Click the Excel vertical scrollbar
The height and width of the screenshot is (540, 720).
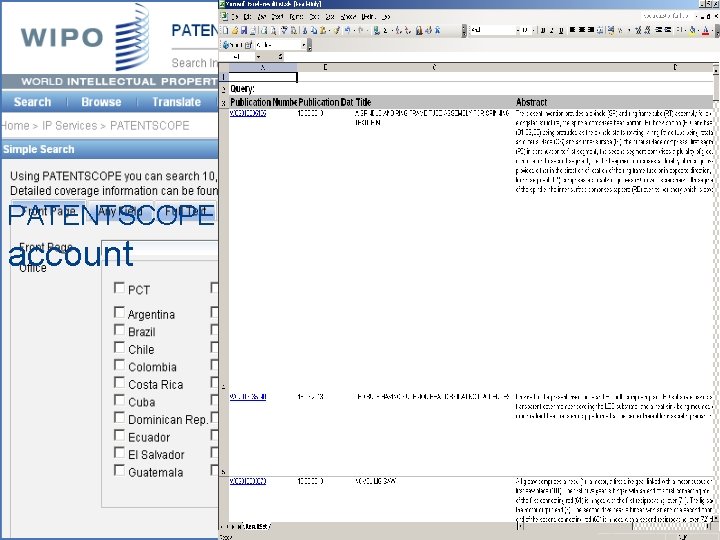[715, 294]
